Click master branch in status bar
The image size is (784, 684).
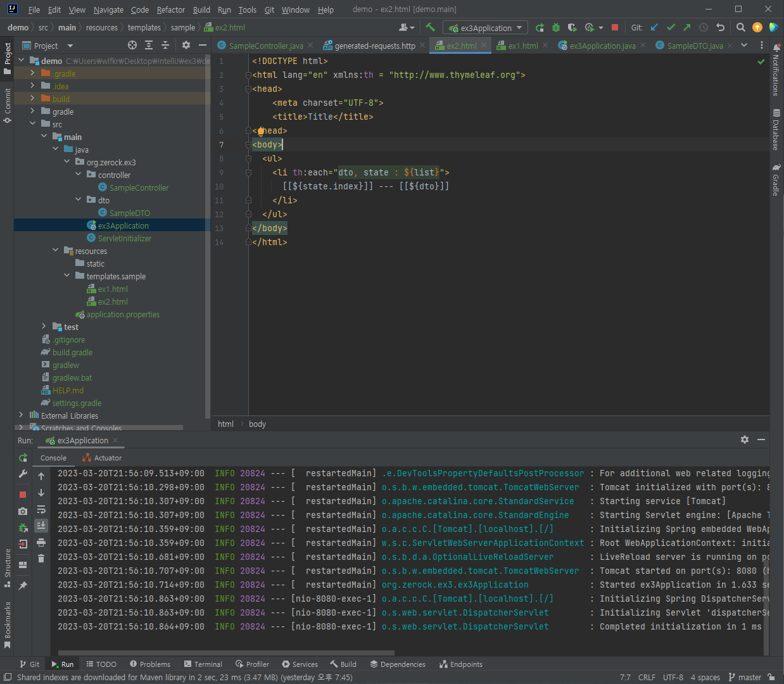745,677
